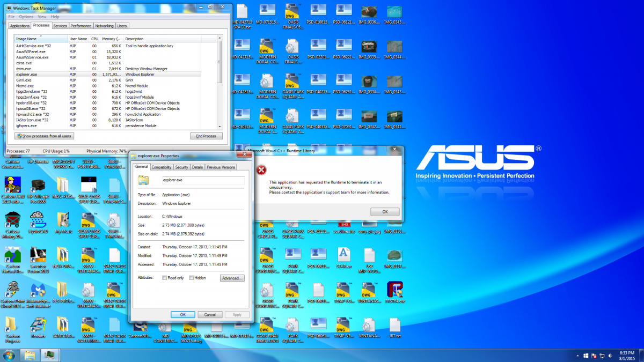Screen dimensions: 644x362
Task: Select Task Manager taskbar button
Action: click(50, 354)
